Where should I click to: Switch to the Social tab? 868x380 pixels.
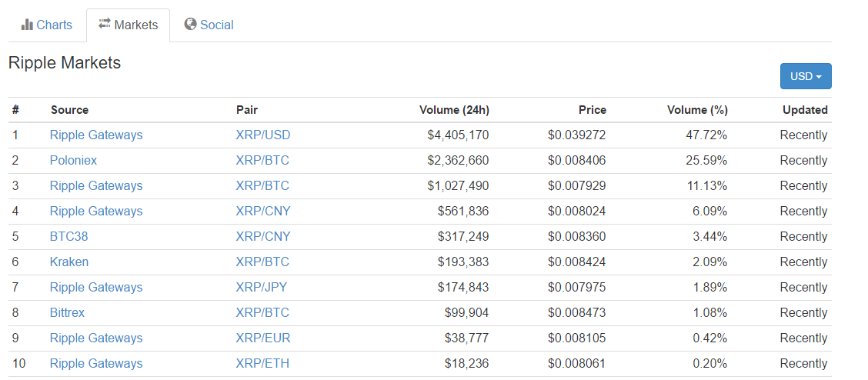pos(209,25)
